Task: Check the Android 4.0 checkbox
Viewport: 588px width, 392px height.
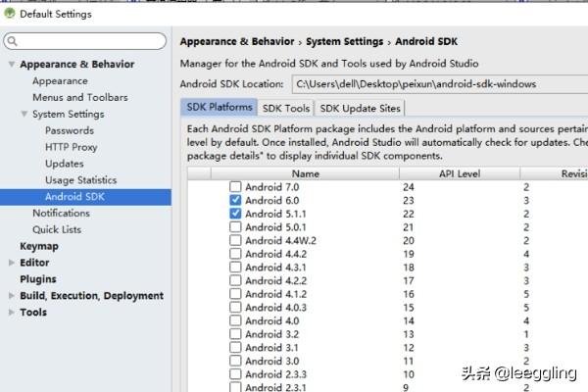Action: (x=235, y=320)
